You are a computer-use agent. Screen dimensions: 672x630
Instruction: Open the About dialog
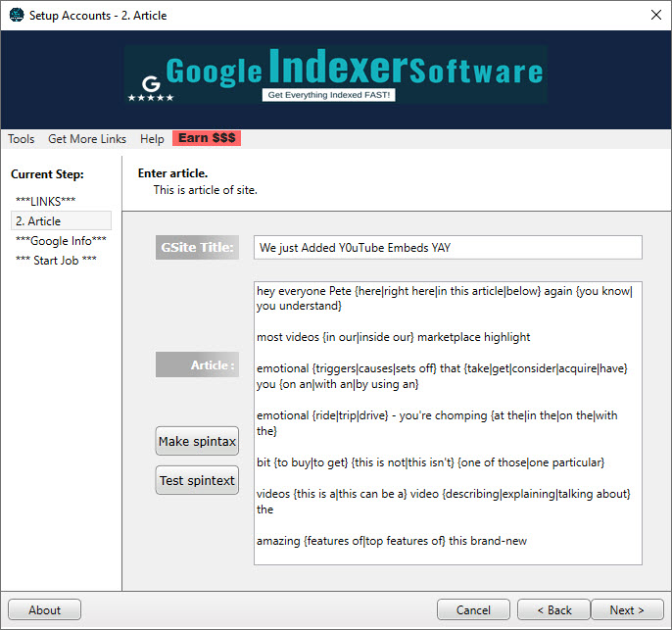(x=45, y=609)
